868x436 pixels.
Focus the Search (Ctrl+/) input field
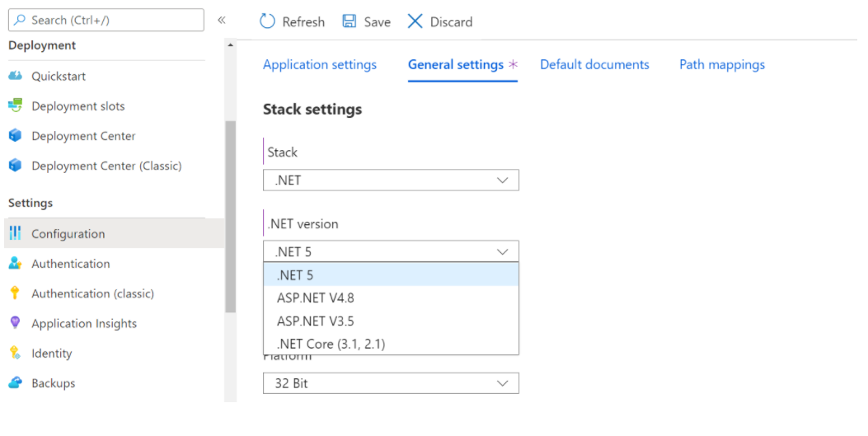(x=106, y=20)
